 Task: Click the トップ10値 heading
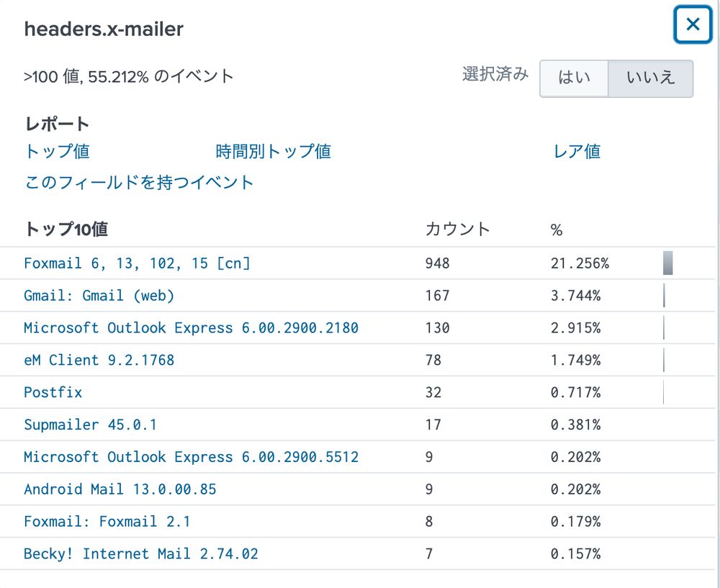pyautogui.click(x=66, y=229)
